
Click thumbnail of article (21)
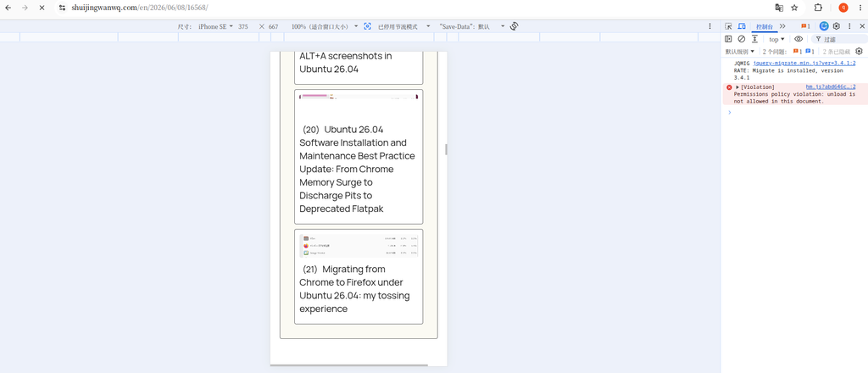tap(359, 246)
